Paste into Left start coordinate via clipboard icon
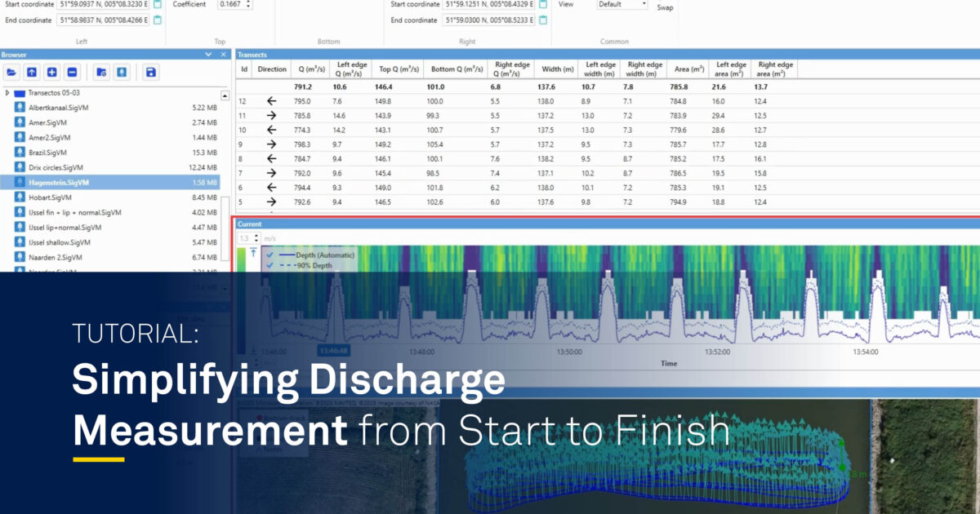 coord(158,4)
